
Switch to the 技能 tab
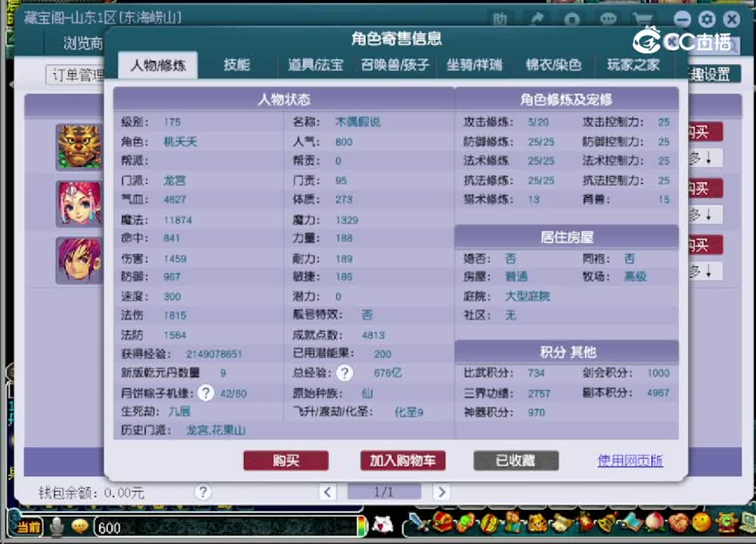[237, 65]
